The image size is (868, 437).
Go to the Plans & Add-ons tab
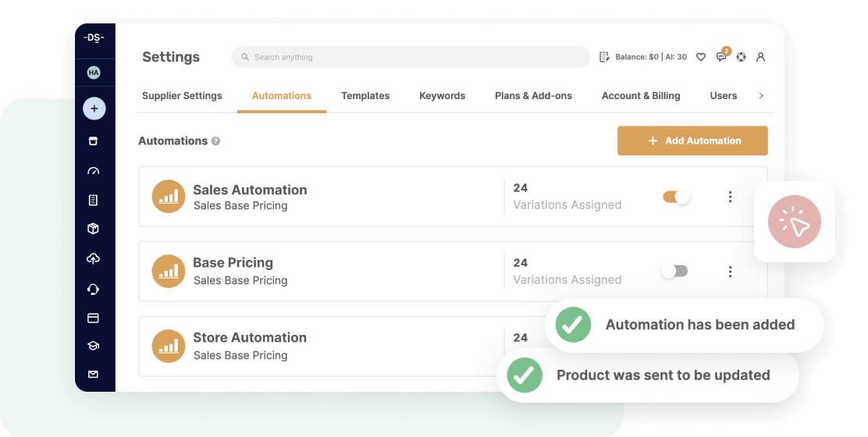533,96
